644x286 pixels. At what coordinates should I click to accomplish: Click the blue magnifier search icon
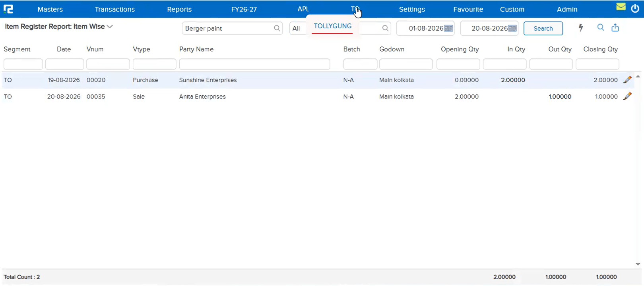coord(601,27)
